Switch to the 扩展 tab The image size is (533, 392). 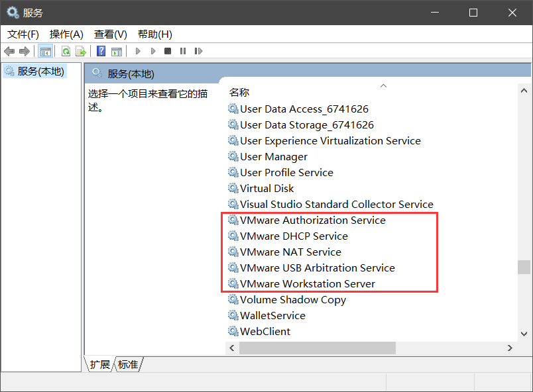[x=99, y=364]
